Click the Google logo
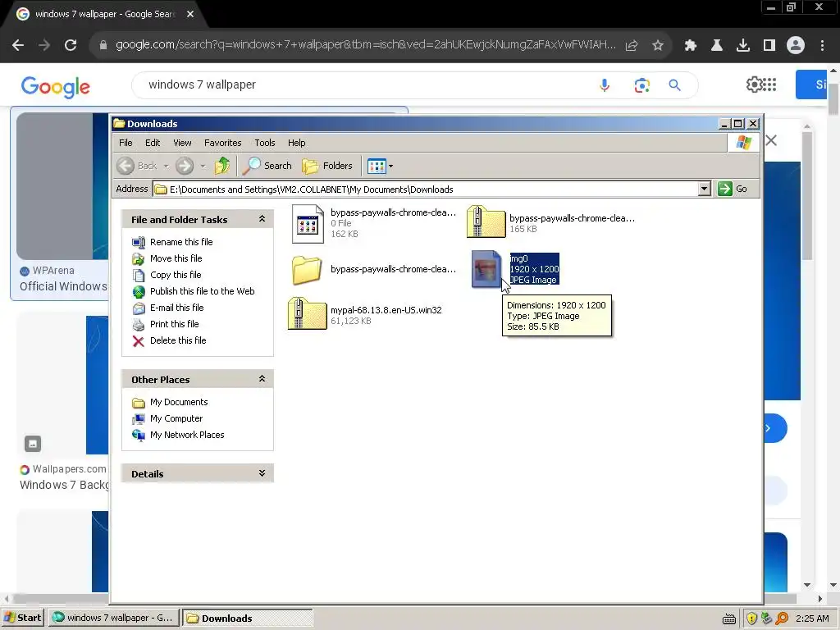Viewport: 840px width, 630px height. [56, 87]
